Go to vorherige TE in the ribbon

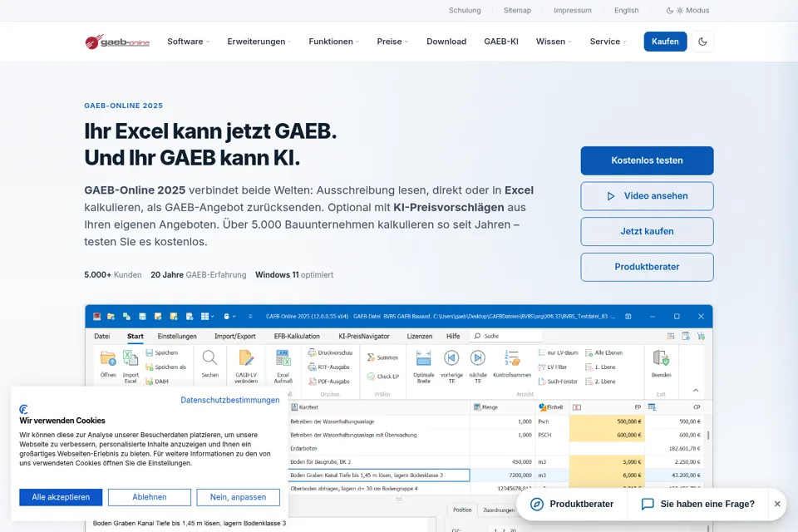click(451, 367)
